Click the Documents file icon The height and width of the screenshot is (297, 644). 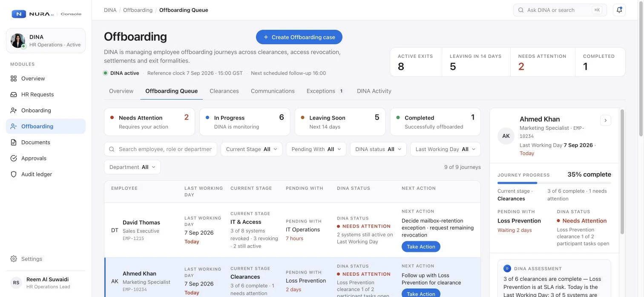tap(14, 143)
